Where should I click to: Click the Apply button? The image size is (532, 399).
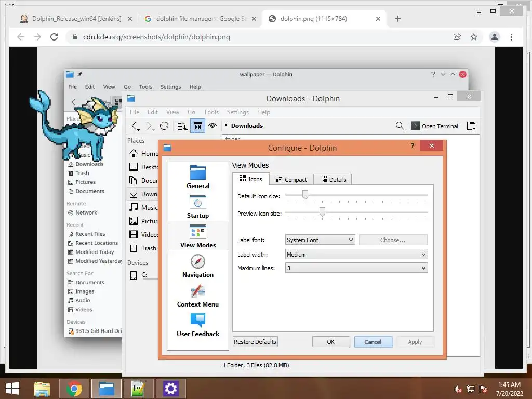coord(415,342)
